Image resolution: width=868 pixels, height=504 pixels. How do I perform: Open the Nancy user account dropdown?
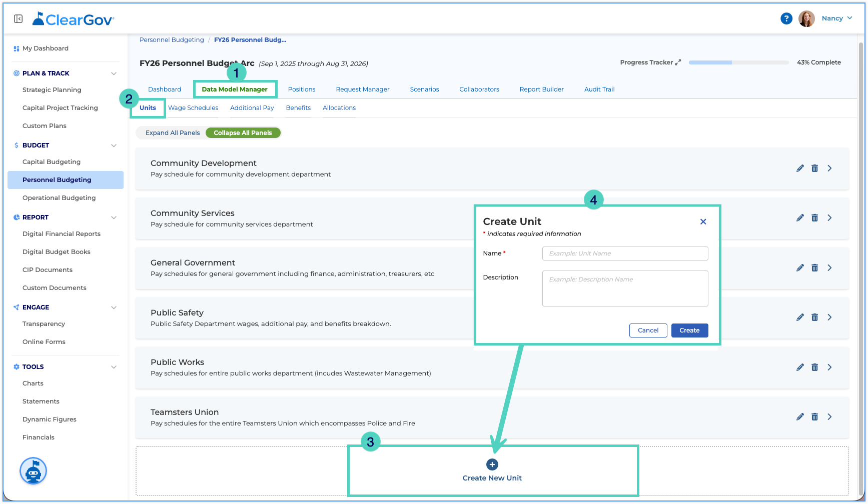click(x=836, y=18)
